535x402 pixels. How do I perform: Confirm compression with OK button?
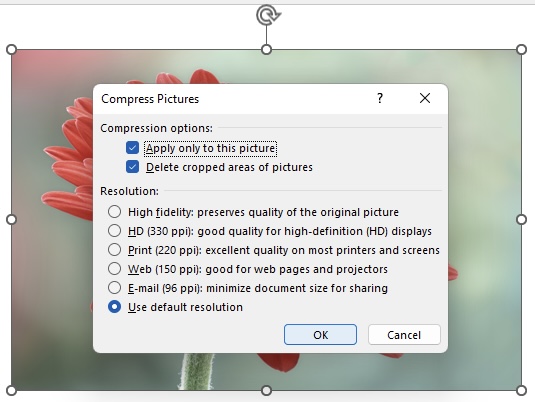click(x=320, y=335)
